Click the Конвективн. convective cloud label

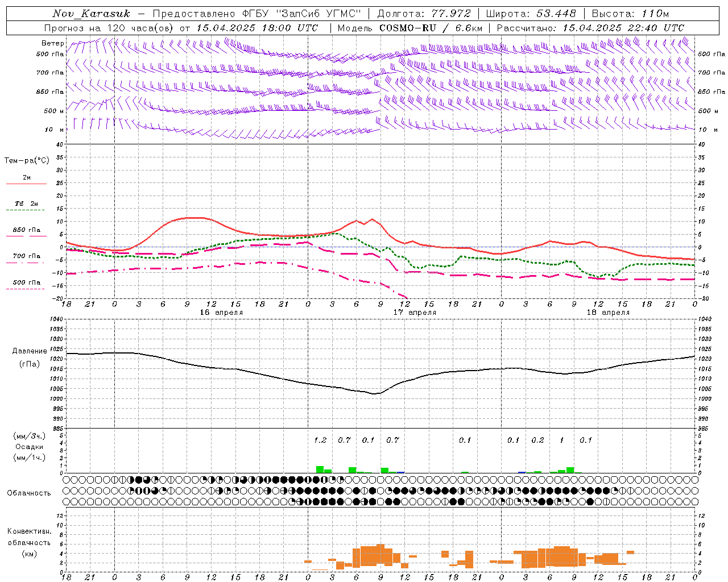coord(29,531)
